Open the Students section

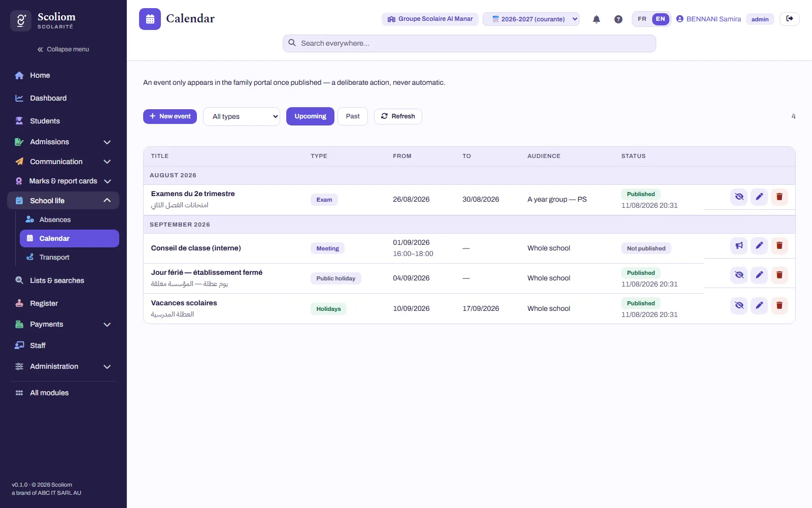[x=63, y=121]
